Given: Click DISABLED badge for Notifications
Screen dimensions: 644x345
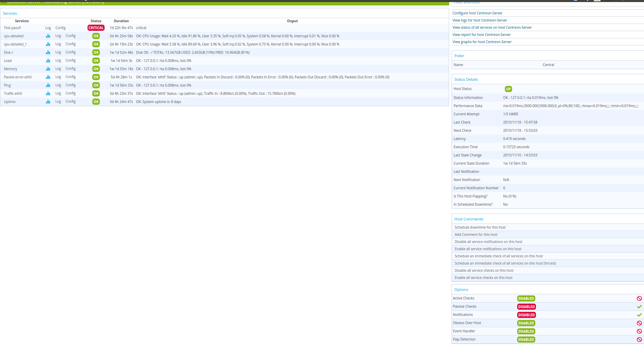Looking at the screenshot, I should [526, 315].
